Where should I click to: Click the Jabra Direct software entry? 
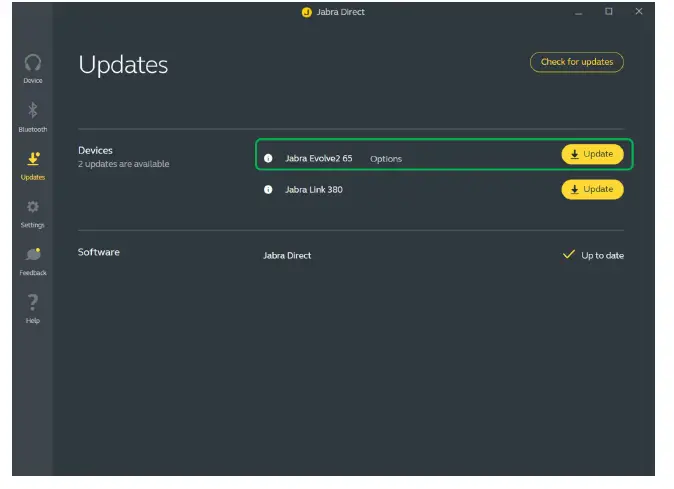[287, 256]
